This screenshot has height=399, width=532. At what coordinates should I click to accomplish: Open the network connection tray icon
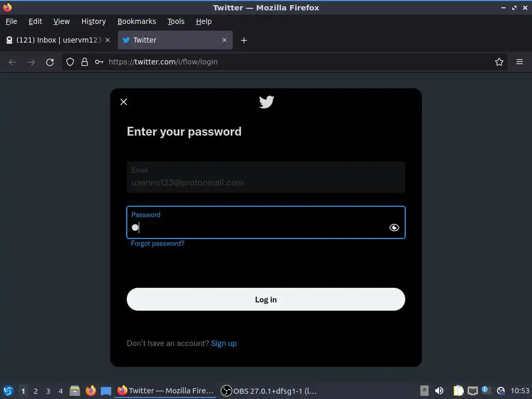[x=473, y=391]
